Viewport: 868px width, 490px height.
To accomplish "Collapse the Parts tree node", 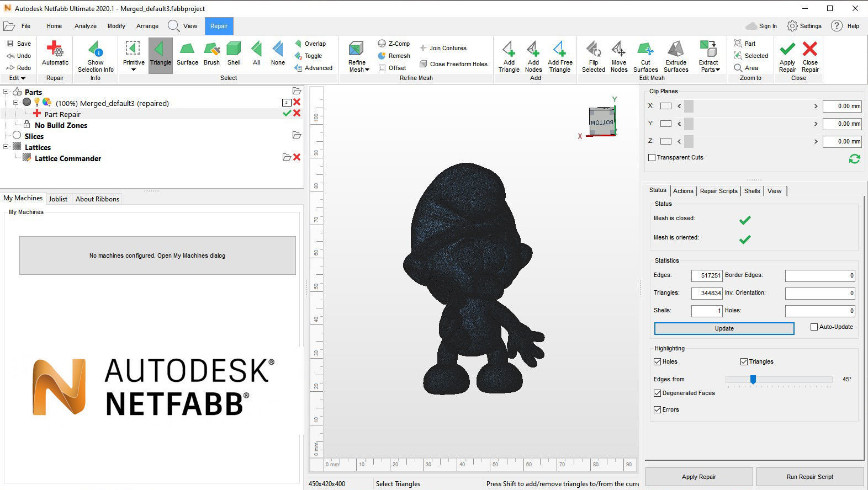I will (x=6, y=92).
